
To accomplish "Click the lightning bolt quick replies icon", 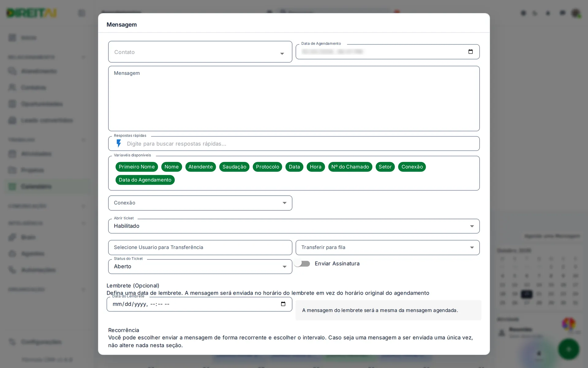I will (119, 144).
